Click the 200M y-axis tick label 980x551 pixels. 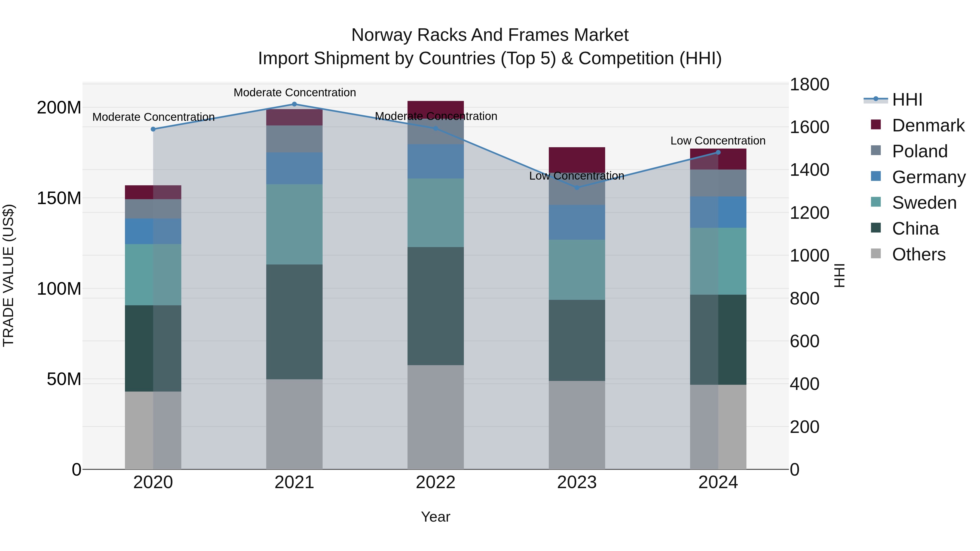59,108
